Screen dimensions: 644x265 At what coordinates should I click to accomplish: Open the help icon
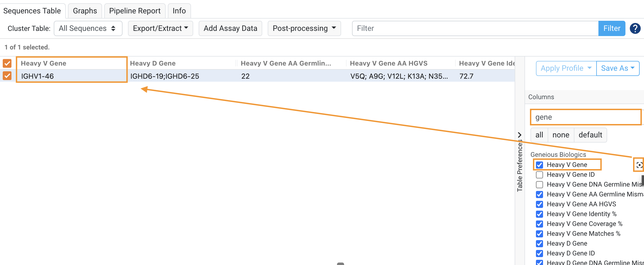click(635, 28)
